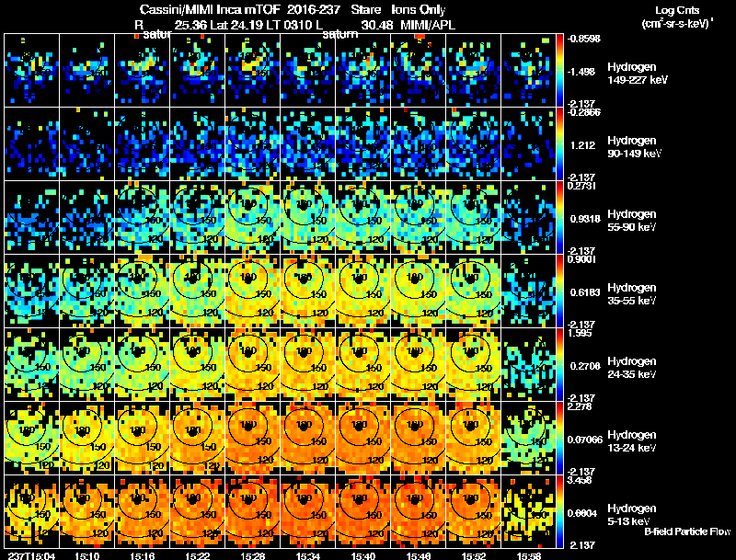Open the Hydrogen 90-149 keV image at 15:58
The image size is (736, 560).
coord(528,143)
